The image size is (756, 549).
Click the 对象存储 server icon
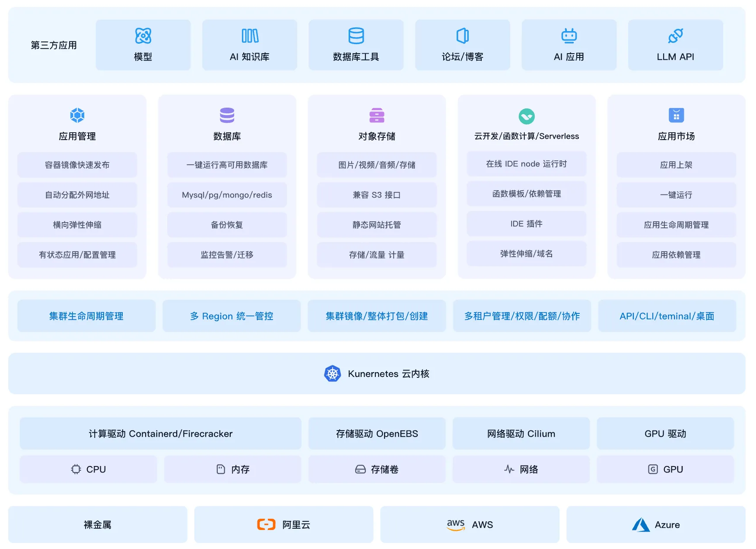(377, 116)
